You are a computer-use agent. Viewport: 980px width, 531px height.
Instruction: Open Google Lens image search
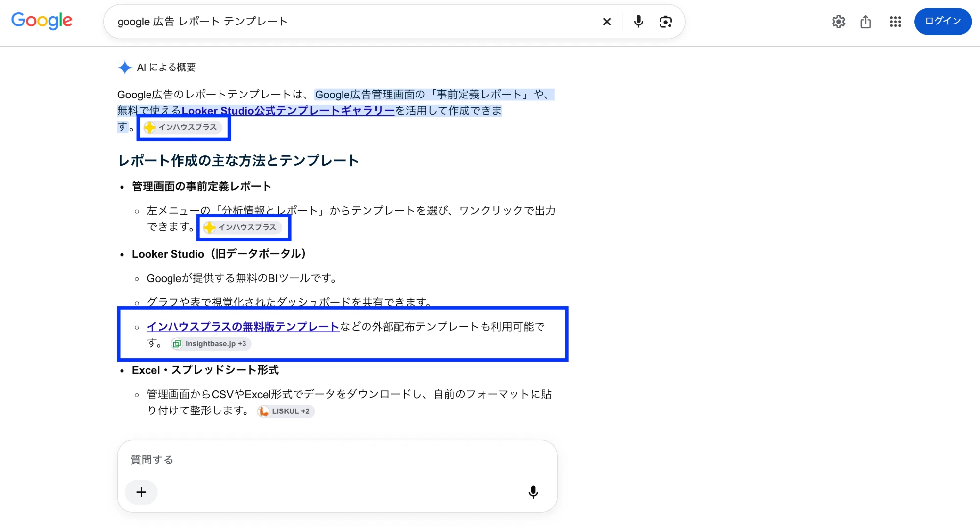click(665, 22)
